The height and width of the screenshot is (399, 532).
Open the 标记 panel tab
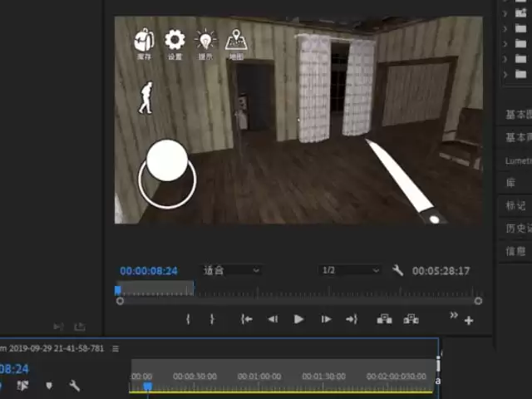pyautogui.click(x=515, y=205)
